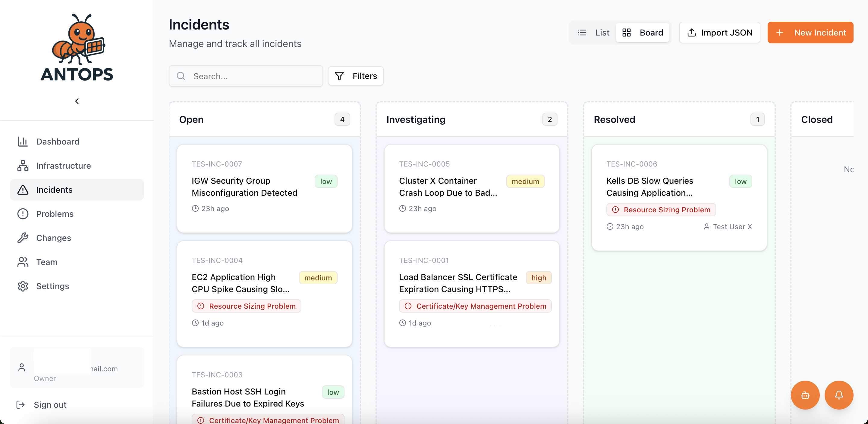Click the Problems alert circle icon

(x=23, y=214)
